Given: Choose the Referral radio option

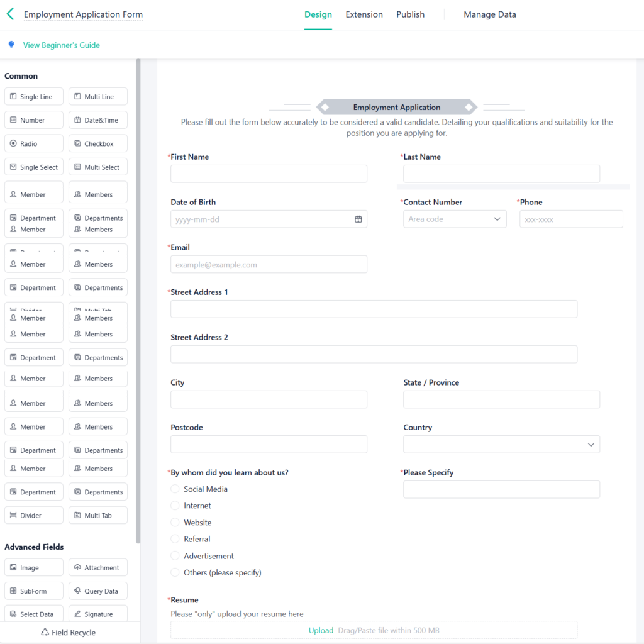Looking at the screenshot, I should [175, 539].
